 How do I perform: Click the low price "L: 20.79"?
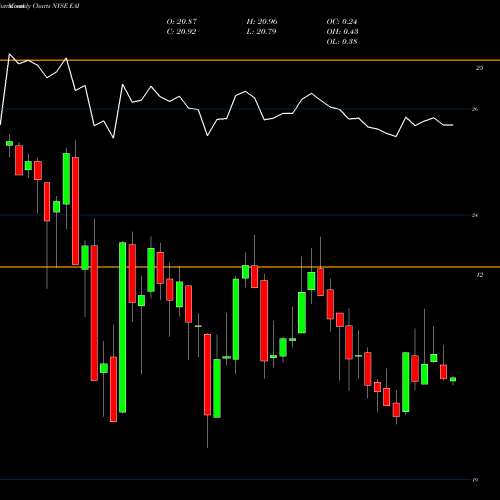click(261, 32)
